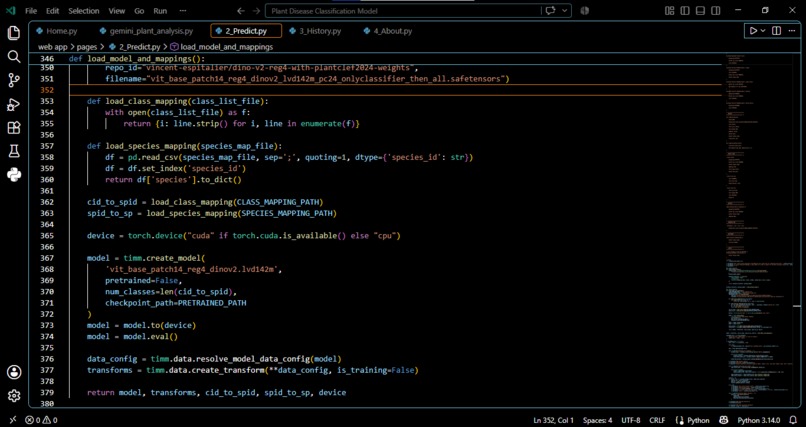Switch to the Home.py tab

57,31
